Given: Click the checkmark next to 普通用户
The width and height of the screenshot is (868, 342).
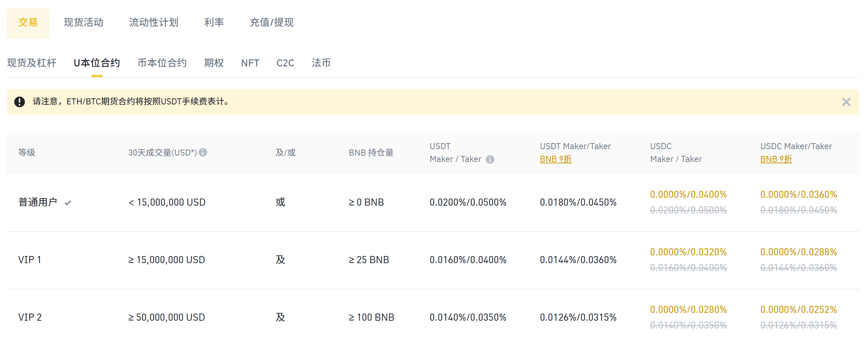Looking at the screenshot, I should [68, 203].
